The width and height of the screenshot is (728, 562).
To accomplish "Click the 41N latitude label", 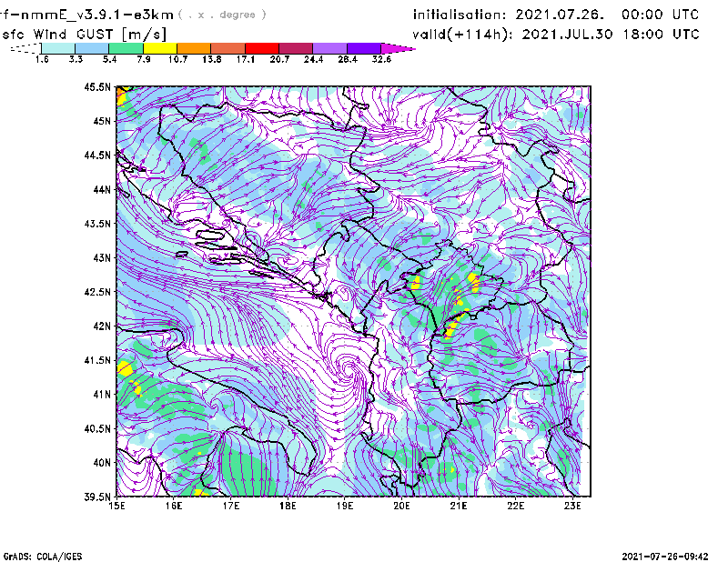I will click(x=102, y=395).
